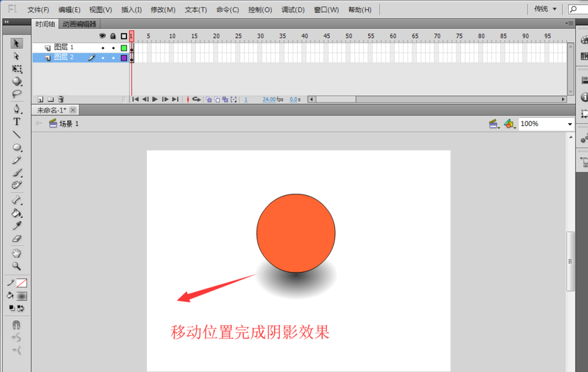Click the new layer folder icon
This screenshot has height=372, width=588.
point(51,99)
